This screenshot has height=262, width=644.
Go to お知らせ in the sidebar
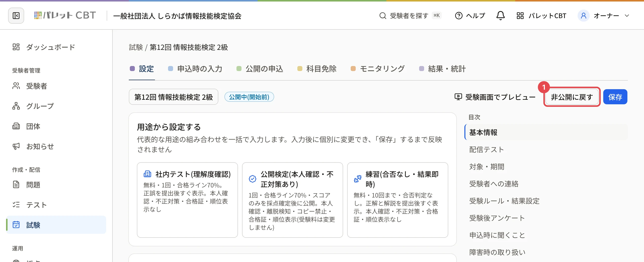56,146
